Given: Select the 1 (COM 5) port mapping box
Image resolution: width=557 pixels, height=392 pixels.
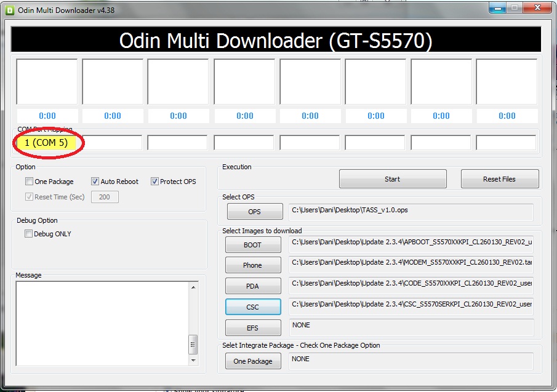Looking at the screenshot, I should (x=47, y=143).
